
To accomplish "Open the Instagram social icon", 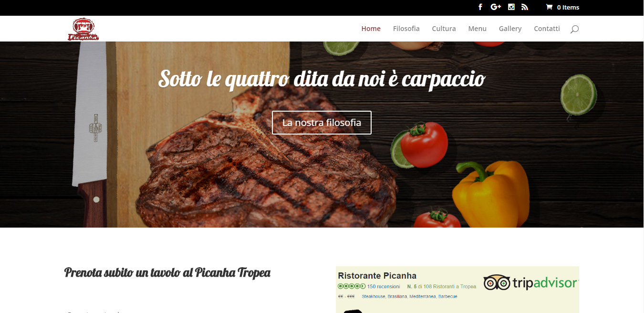I will click(x=511, y=7).
